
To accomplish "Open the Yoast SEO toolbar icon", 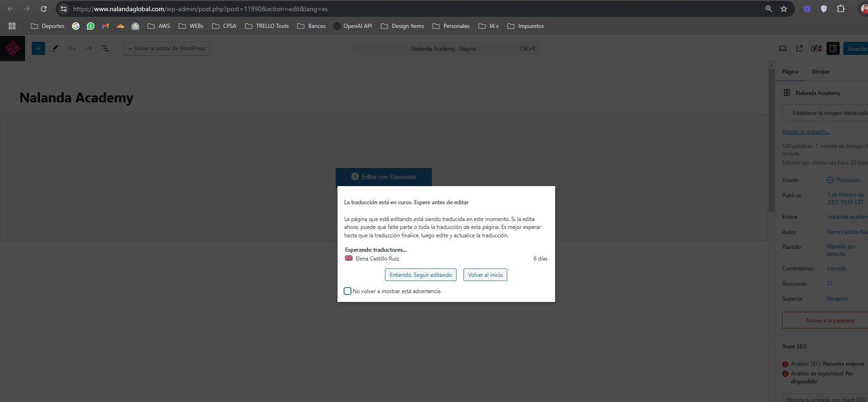I will pos(816,48).
